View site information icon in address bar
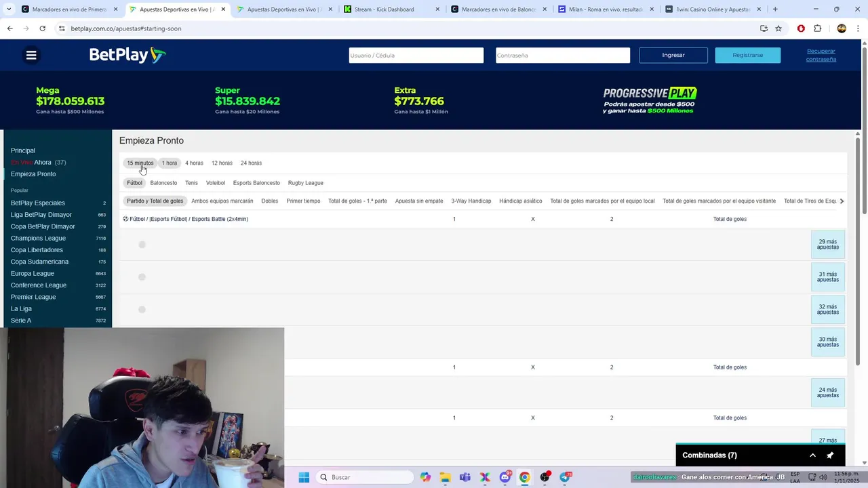This screenshot has height=488, width=868. click(x=62, y=28)
